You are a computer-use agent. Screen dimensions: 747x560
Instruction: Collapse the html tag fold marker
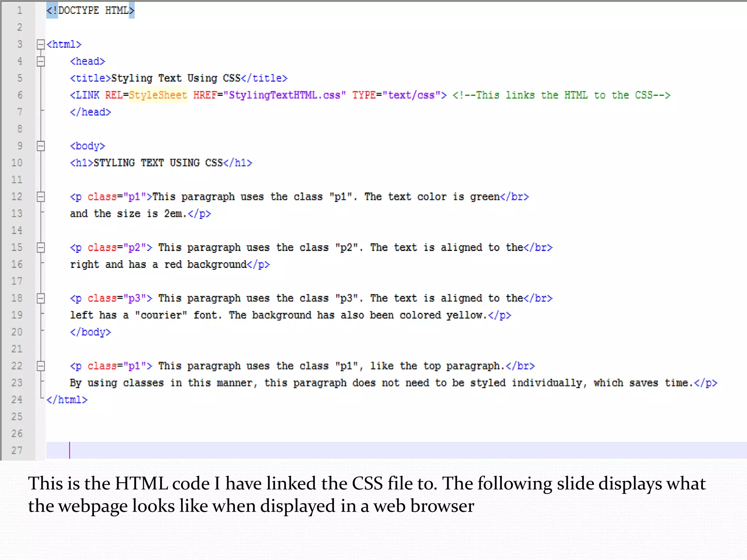40,44
